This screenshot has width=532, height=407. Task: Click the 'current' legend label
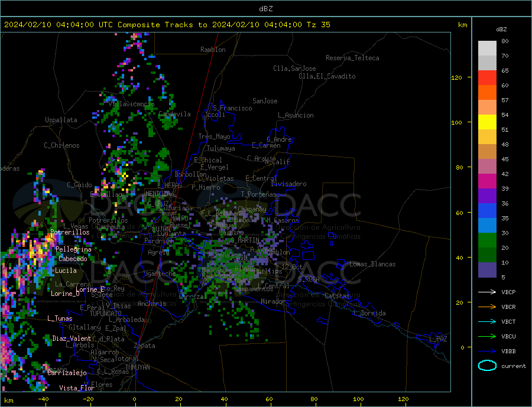tap(514, 366)
